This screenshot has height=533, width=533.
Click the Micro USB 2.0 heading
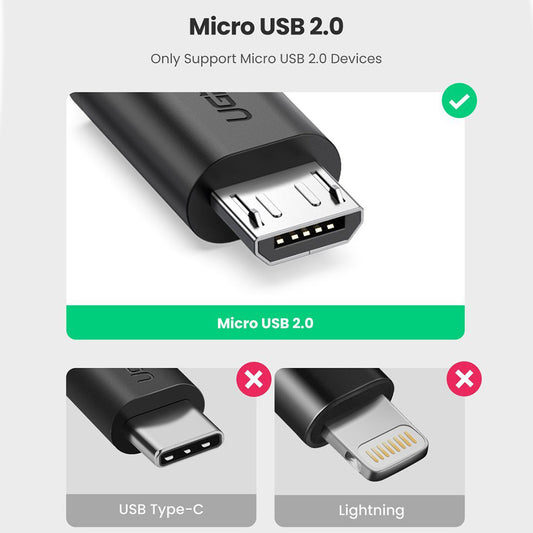point(266,27)
